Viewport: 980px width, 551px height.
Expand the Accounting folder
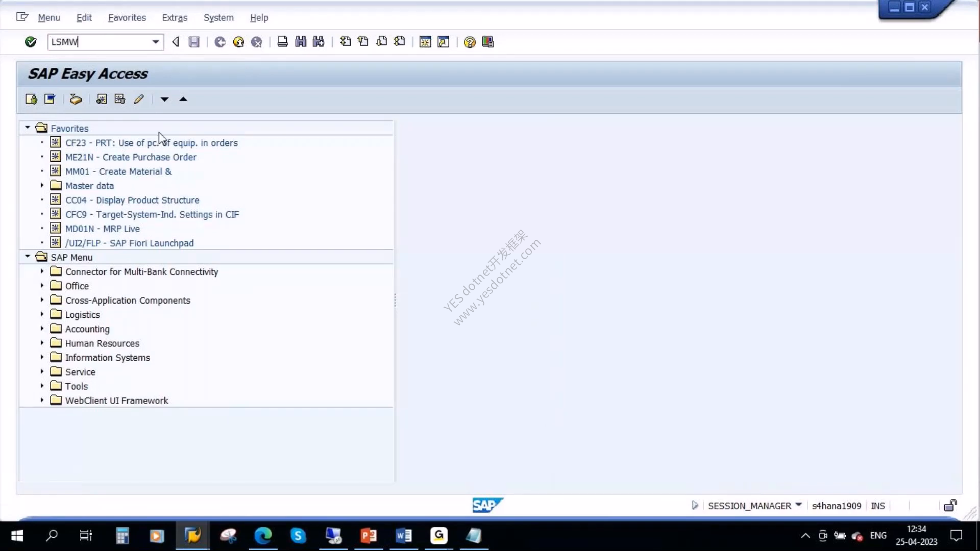pyautogui.click(x=42, y=329)
